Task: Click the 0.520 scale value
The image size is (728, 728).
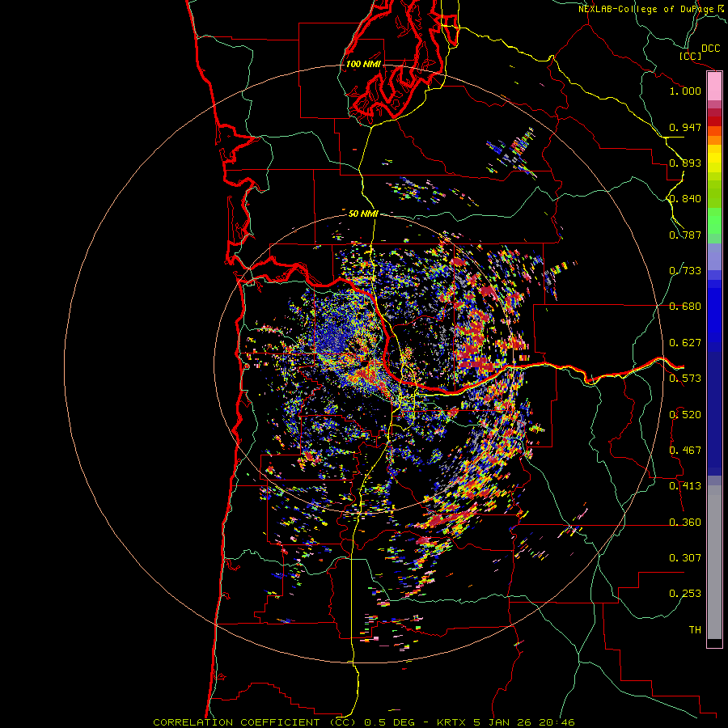Action: (685, 415)
